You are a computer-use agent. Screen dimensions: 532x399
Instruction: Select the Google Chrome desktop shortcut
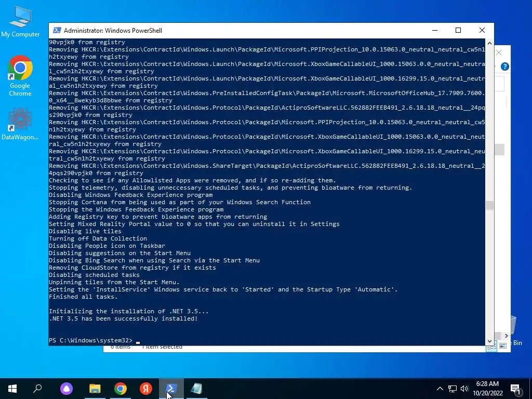coord(20,76)
